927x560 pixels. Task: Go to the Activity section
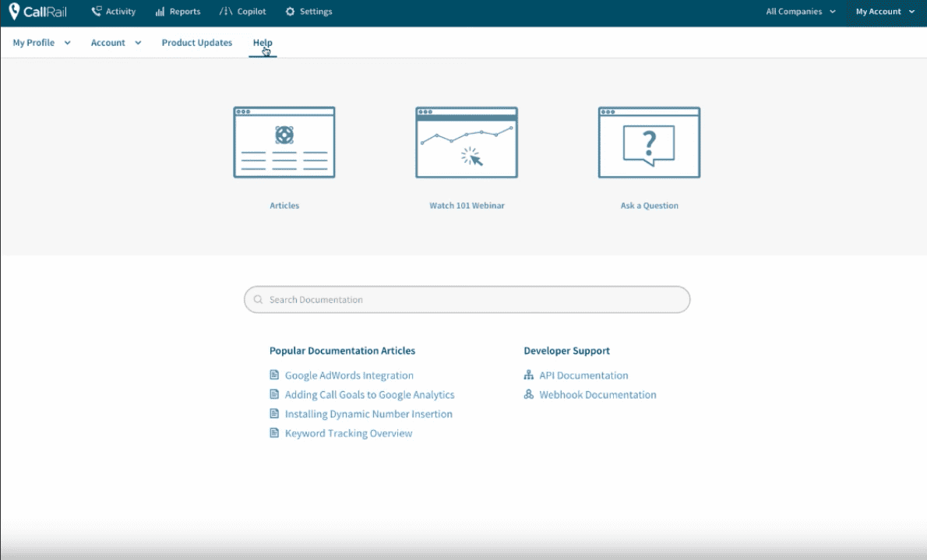(114, 12)
